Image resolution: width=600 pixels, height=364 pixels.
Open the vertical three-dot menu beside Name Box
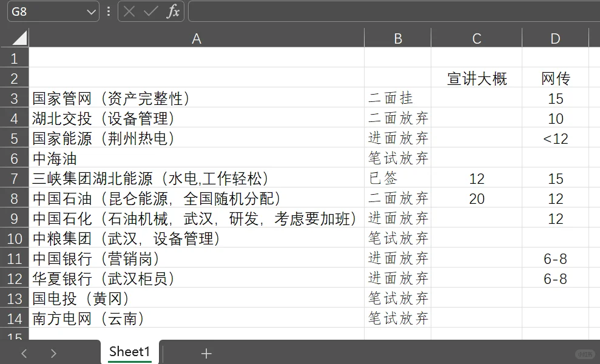click(107, 12)
